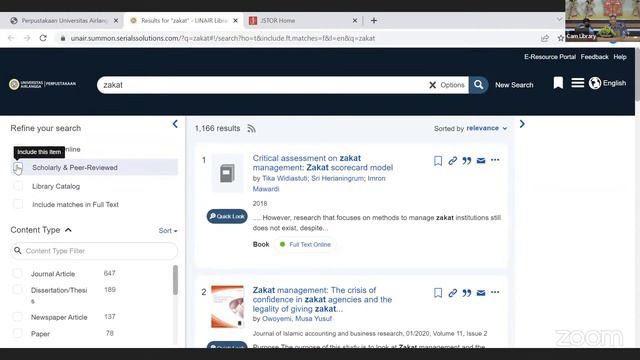
Task: Copy permalink for Critical assessment result
Action: coord(452,161)
